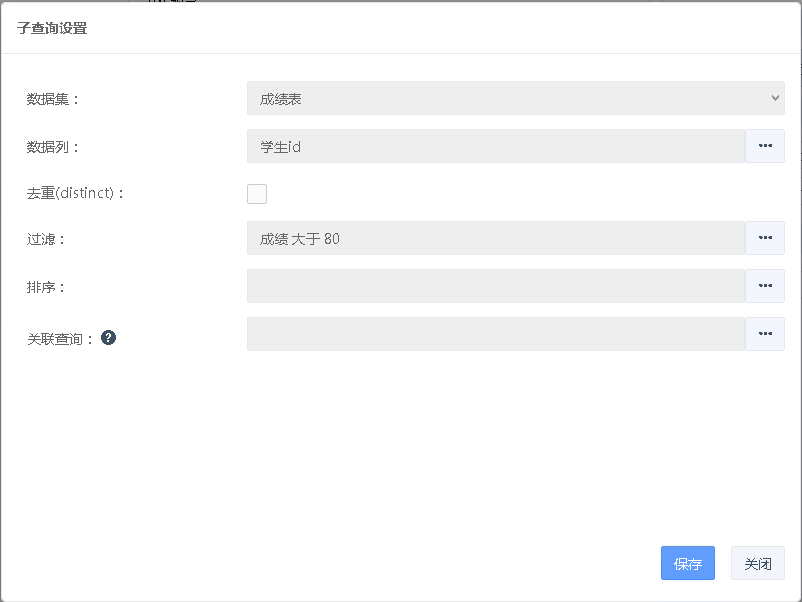Click the 过滤 field with 成绩 大于 80

495,238
